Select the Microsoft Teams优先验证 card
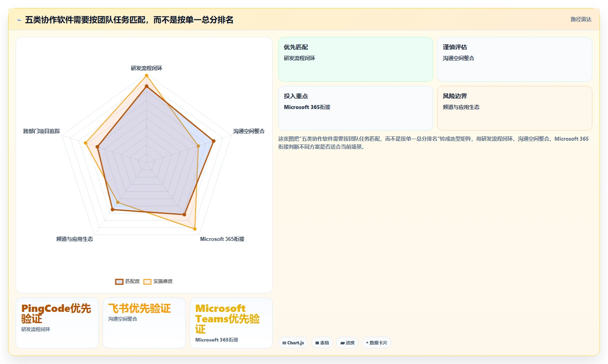This screenshot has height=364, width=608. [x=231, y=323]
